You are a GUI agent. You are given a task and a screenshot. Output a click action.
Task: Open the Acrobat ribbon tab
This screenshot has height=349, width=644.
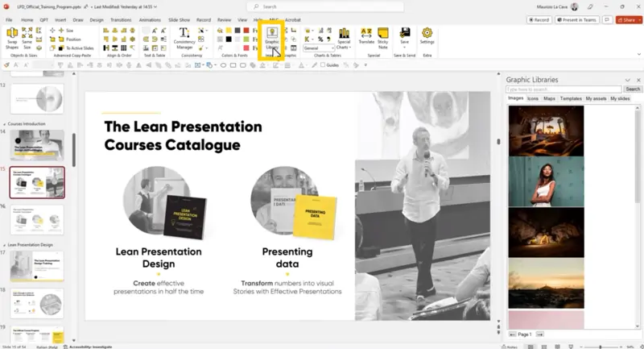293,19
